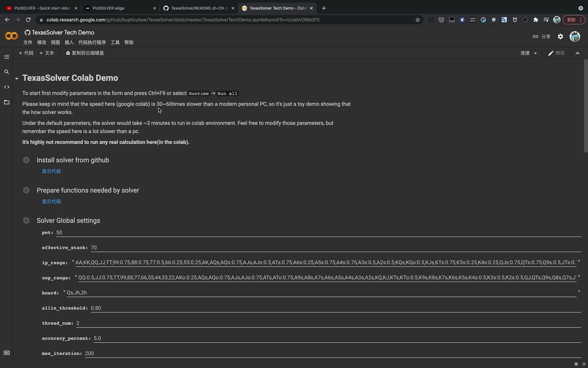Click the TexasSolver Tech Demo notebook title
588x368 pixels.
[63, 33]
